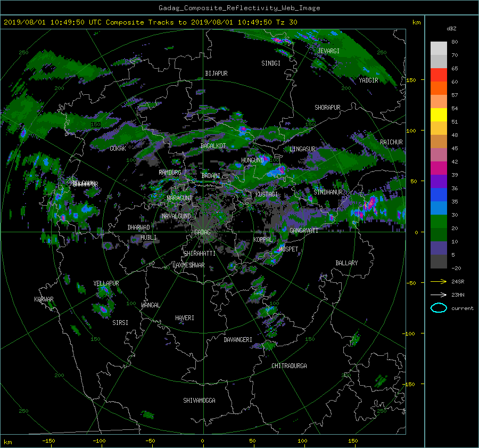
Task: Click the GADAG label at radar center
Action: pyautogui.click(x=202, y=232)
